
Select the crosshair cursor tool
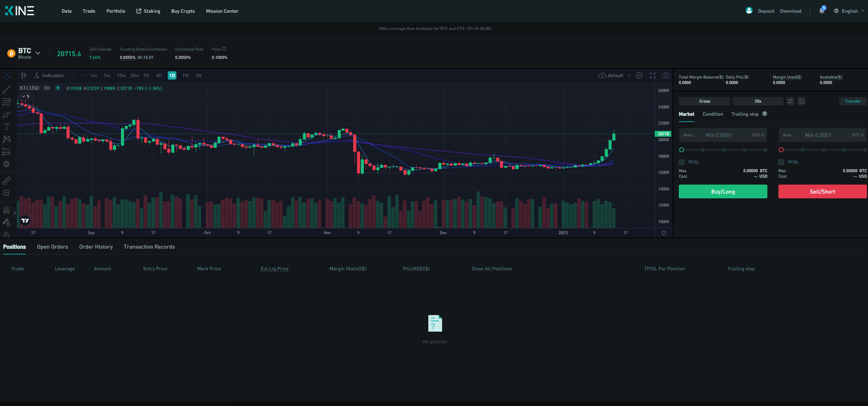[x=7, y=77]
